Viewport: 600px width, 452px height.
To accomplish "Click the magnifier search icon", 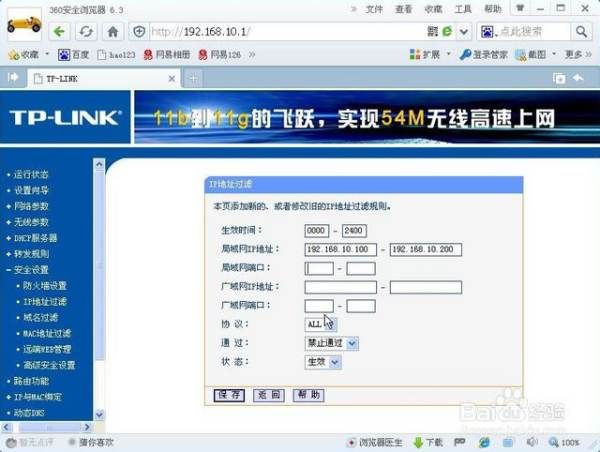I will coord(581,32).
